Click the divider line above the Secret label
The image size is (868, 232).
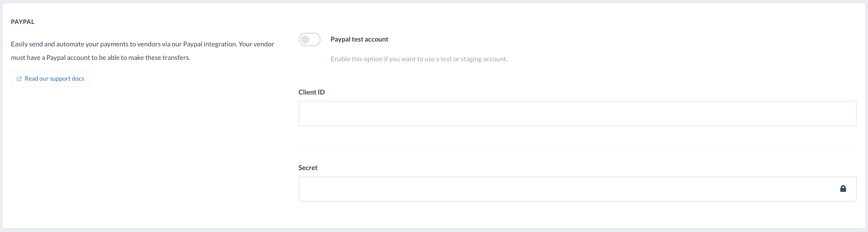(578, 146)
